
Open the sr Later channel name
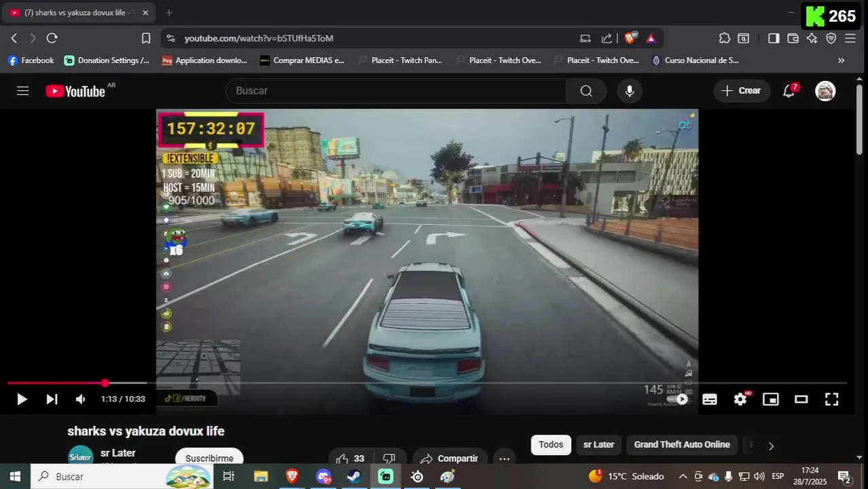pyautogui.click(x=118, y=453)
